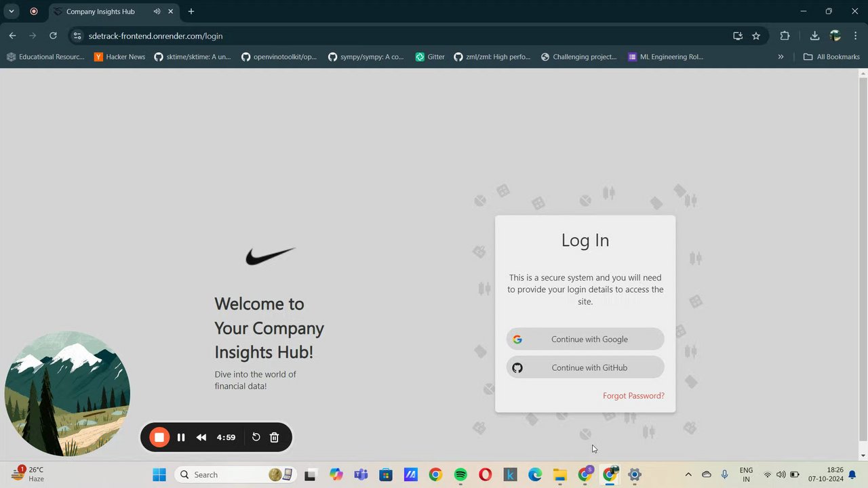Screen dimensions: 868x488
Task: Open ENG IN language switcher
Action: tap(746, 474)
